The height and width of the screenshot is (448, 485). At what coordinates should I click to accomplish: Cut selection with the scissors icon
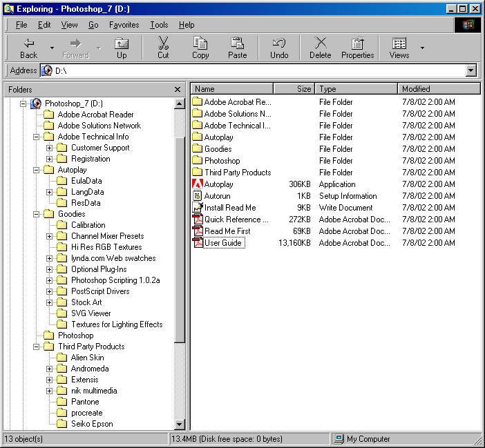pos(163,43)
